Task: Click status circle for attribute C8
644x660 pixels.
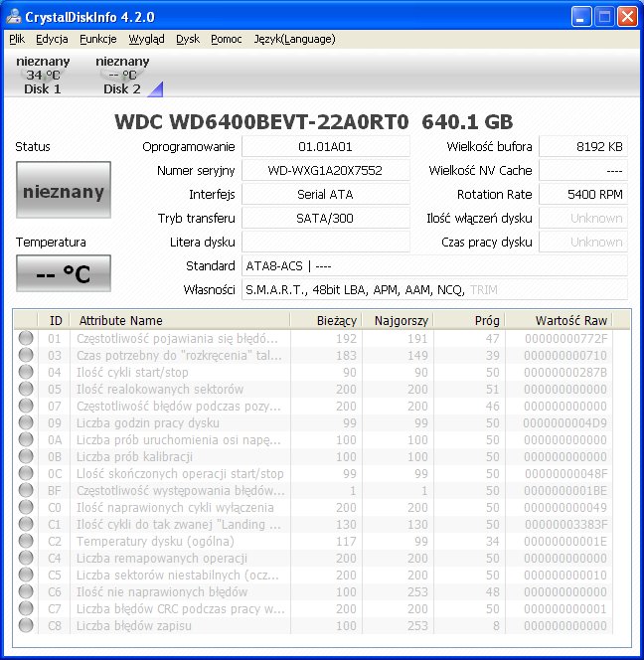Action: (x=26, y=625)
